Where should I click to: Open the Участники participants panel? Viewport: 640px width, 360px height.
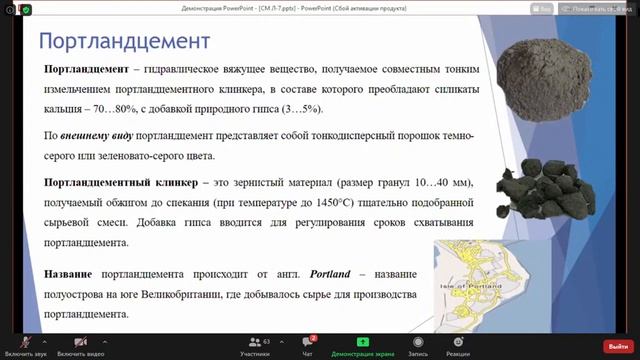coord(255,346)
